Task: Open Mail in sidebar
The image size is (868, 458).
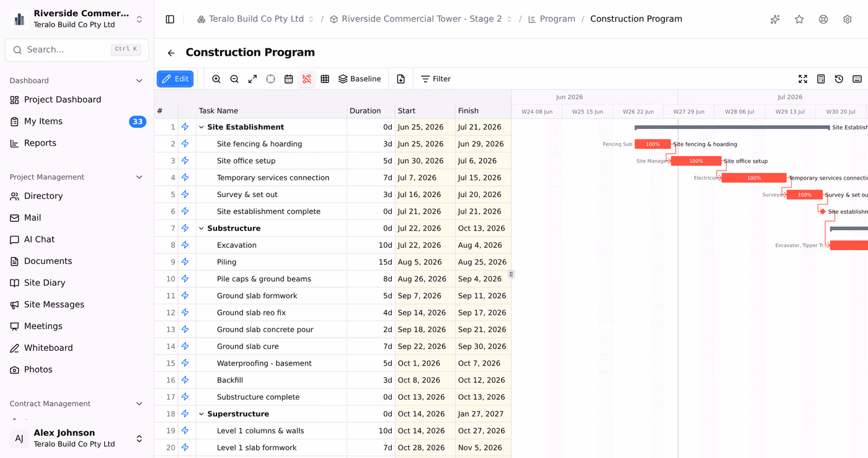Action: click(x=77, y=218)
